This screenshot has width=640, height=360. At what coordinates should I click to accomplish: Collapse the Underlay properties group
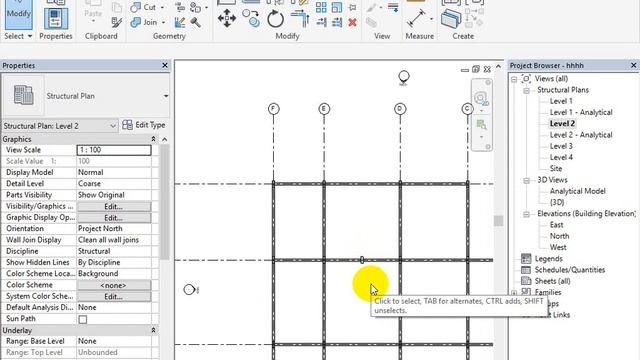coord(153,330)
